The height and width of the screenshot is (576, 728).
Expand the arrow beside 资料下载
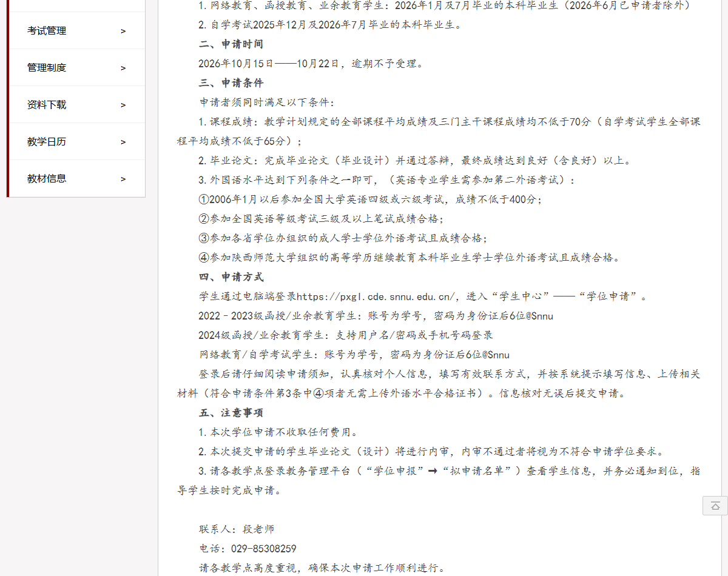[123, 105]
